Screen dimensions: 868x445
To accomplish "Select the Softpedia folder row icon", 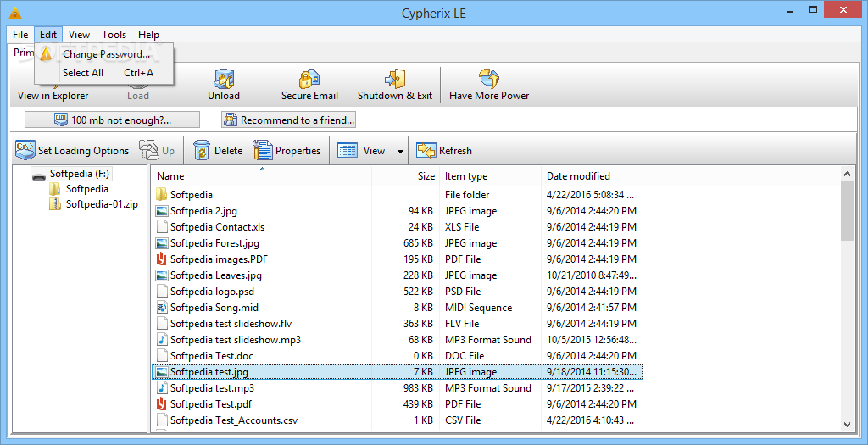I will tap(162, 194).
